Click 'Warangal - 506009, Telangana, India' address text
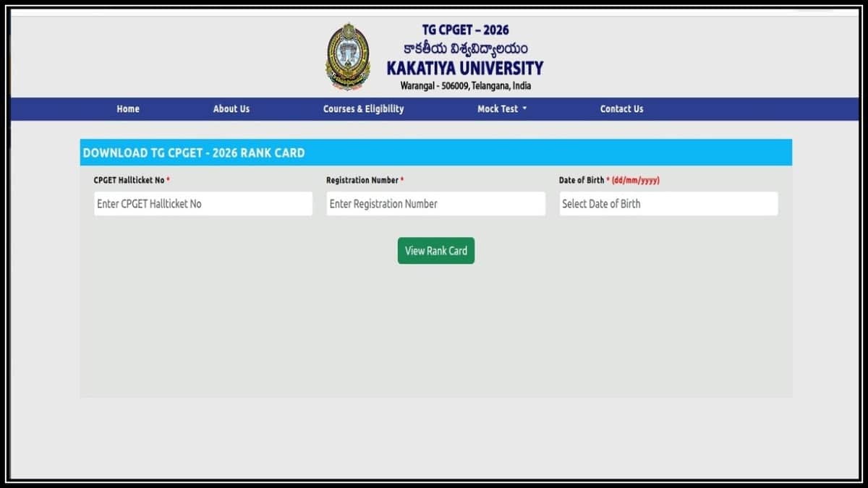 click(x=465, y=86)
